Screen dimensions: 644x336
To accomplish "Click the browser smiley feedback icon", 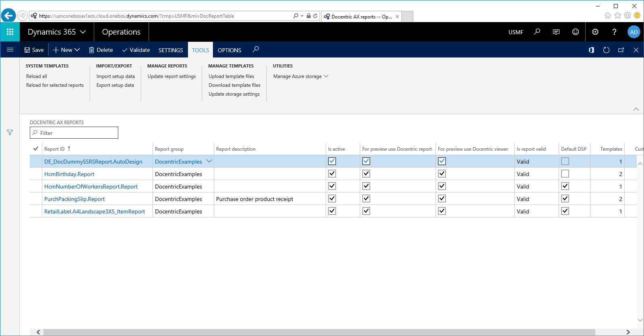I will 637,15.
